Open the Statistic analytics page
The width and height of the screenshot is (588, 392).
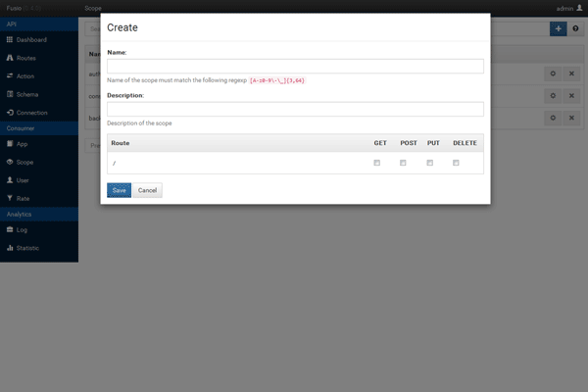coord(28,248)
